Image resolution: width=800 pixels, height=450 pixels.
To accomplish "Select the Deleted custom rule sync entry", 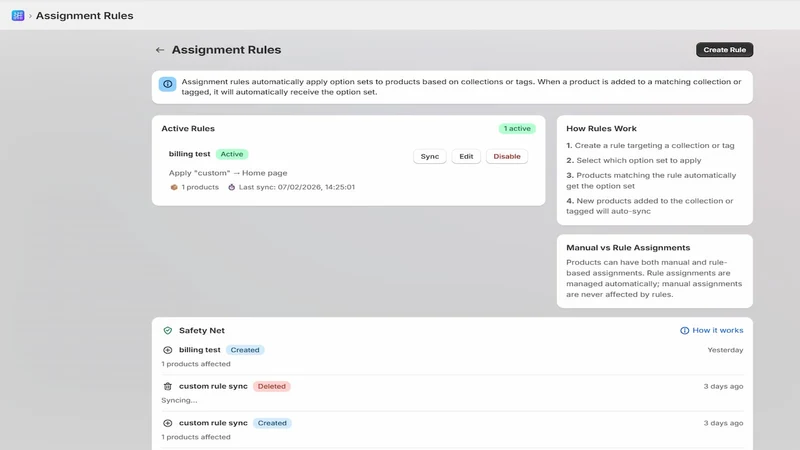I will (452, 393).
